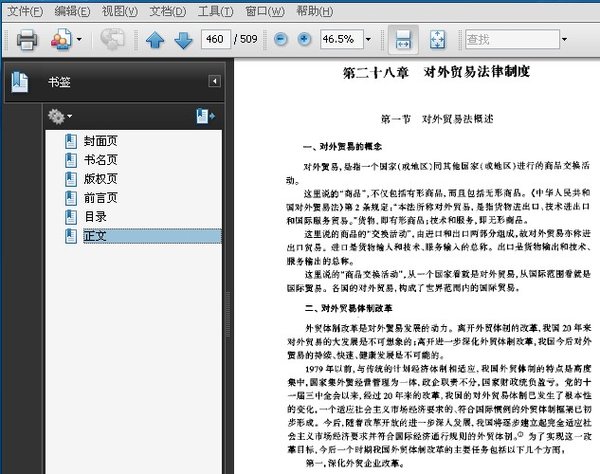Open the 编辑(E) menu
This screenshot has width=600, height=474.
[x=72, y=11]
